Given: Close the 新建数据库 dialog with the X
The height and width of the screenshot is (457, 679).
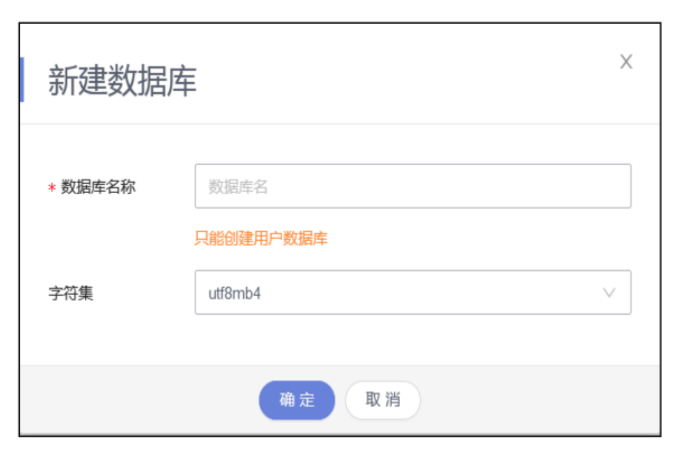Looking at the screenshot, I should [x=626, y=62].
